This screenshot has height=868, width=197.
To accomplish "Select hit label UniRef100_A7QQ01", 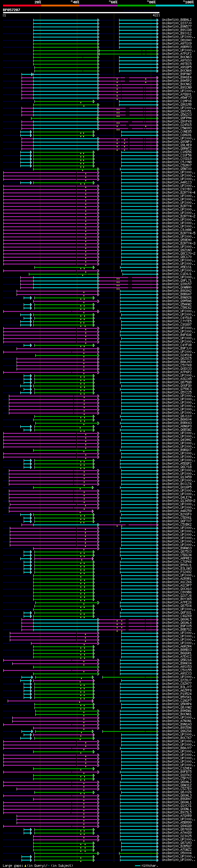I will tap(177, 94).
